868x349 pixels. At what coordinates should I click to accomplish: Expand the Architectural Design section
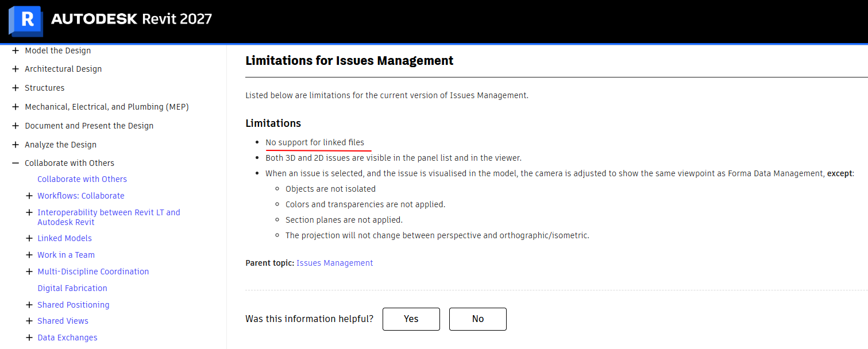16,69
